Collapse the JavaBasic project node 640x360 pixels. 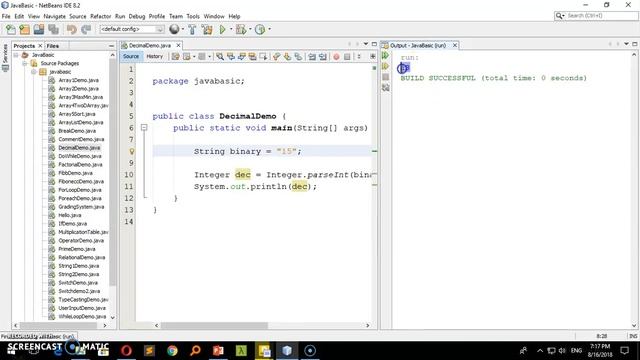[16, 55]
